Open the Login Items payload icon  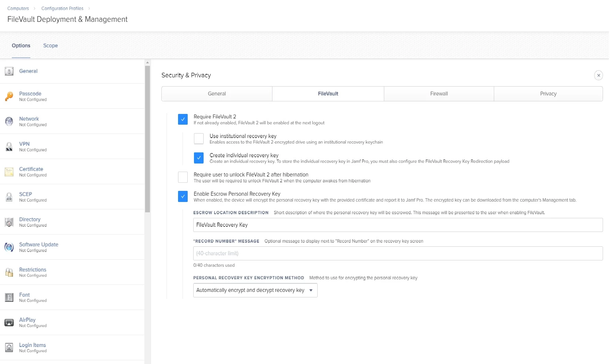pyautogui.click(x=9, y=348)
